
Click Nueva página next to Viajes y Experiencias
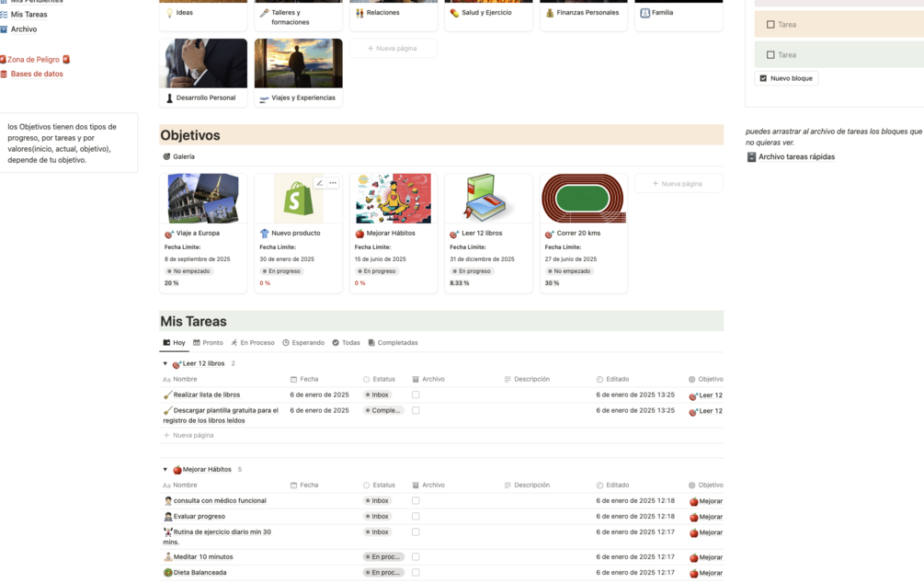[x=394, y=49]
